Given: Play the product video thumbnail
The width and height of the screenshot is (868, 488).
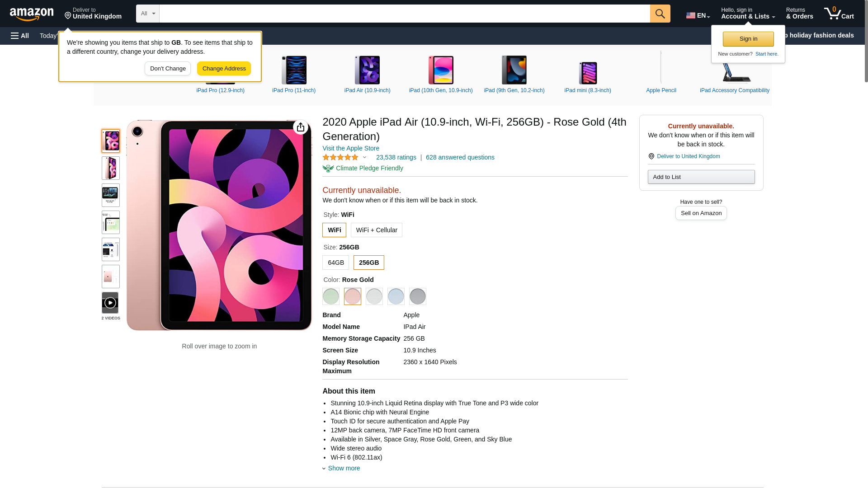Looking at the screenshot, I should [x=110, y=303].
